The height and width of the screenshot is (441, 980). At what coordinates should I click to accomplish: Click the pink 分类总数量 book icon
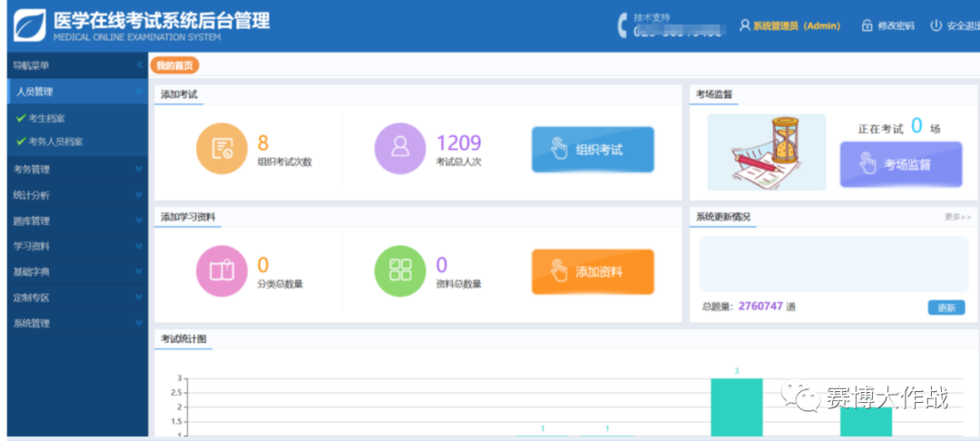click(x=222, y=271)
